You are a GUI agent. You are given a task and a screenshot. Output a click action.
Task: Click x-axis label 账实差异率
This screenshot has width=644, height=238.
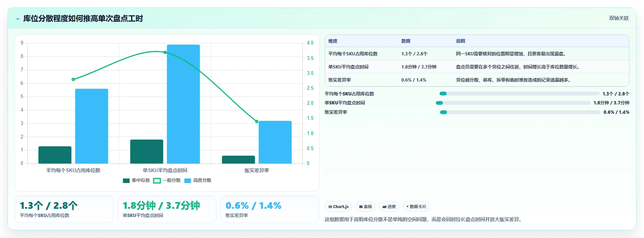[257, 170]
